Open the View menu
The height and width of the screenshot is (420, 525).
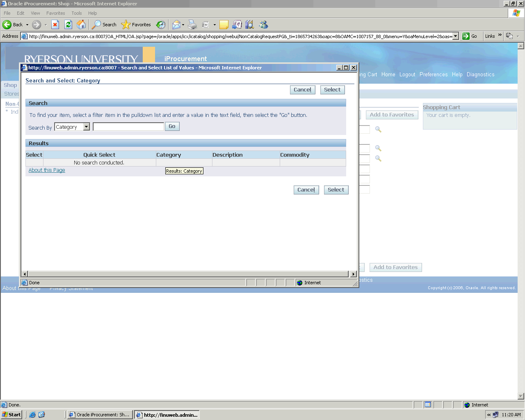[35, 13]
